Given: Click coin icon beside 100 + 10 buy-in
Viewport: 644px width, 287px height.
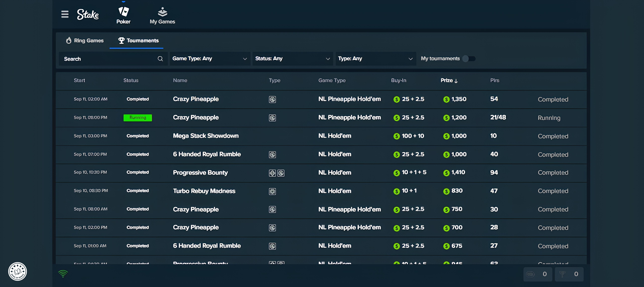Looking at the screenshot, I should point(396,136).
